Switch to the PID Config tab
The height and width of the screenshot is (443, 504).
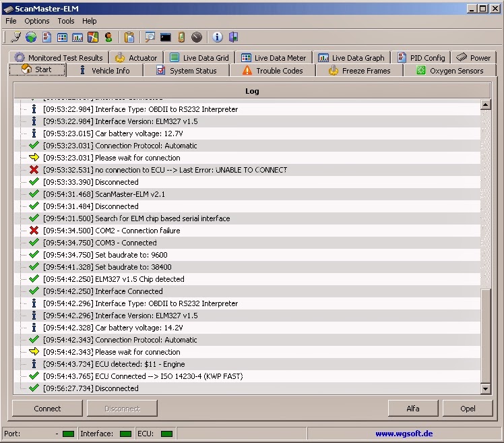420,57
